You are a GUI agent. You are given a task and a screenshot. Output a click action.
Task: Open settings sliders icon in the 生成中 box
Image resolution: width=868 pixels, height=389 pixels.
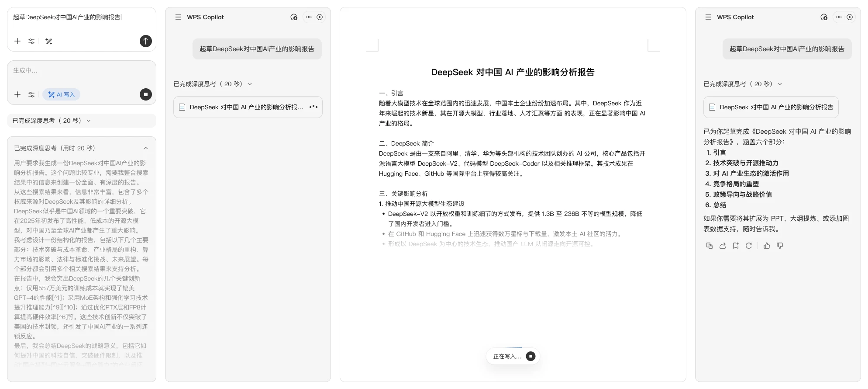click(31, 94)
